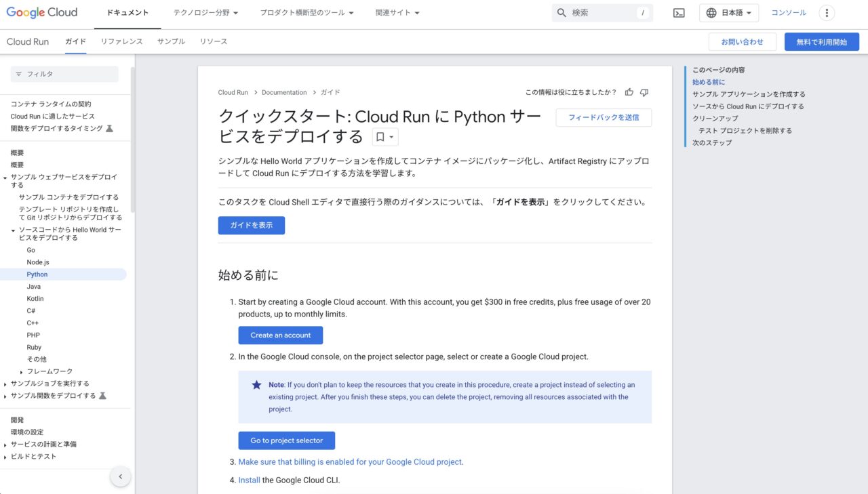
Task: Open プロダクト横断型のツール dropdown
Action: coord(307,13)
